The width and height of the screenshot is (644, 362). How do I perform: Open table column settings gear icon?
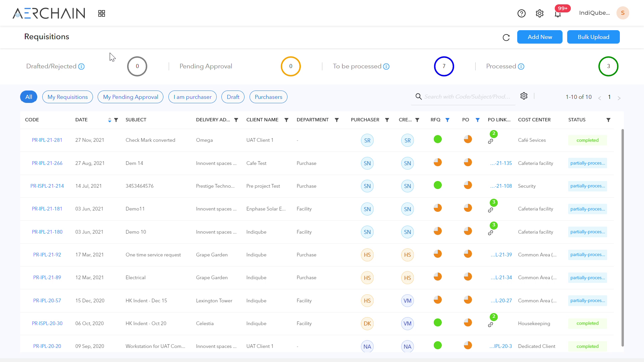[524, 96]
